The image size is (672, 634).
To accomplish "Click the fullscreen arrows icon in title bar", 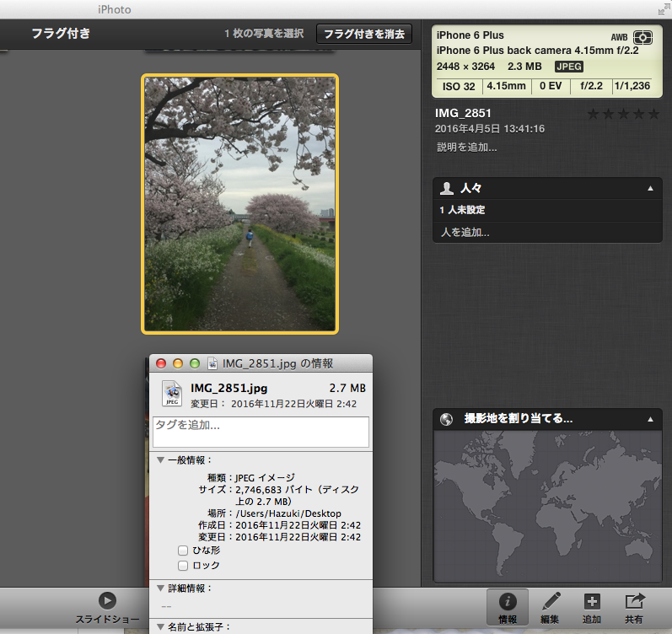I will coord(662,9).
